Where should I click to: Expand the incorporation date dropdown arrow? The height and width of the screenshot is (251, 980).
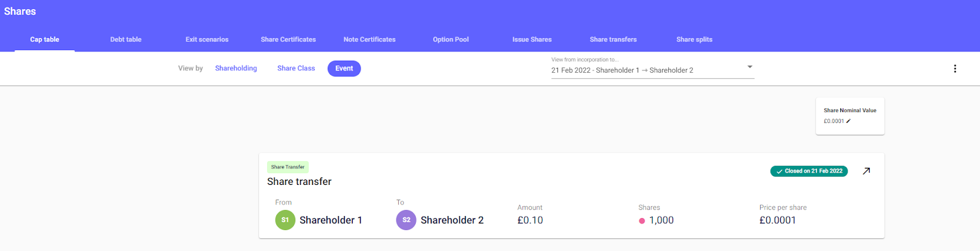pos(750,67)
